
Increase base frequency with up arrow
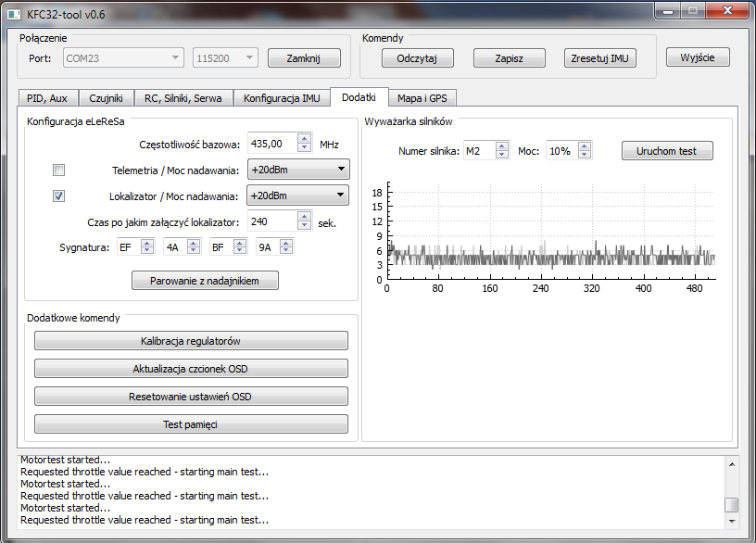304,139
